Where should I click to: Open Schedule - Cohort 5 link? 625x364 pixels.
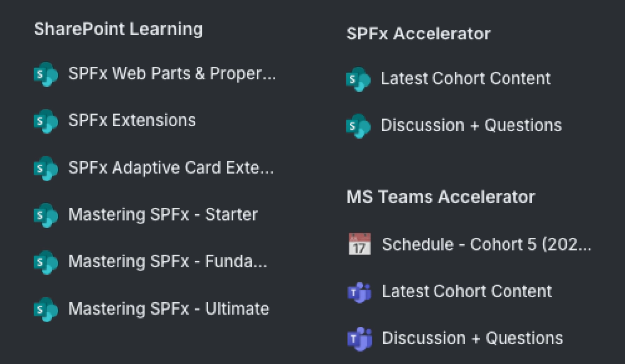click(487, 244)
